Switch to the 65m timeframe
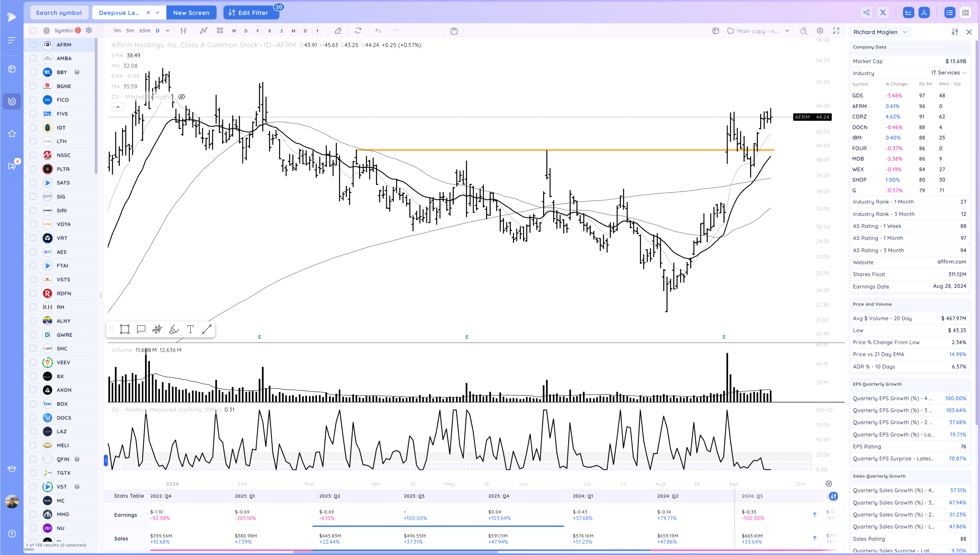980x555 pixels. [x=145, y=31]
